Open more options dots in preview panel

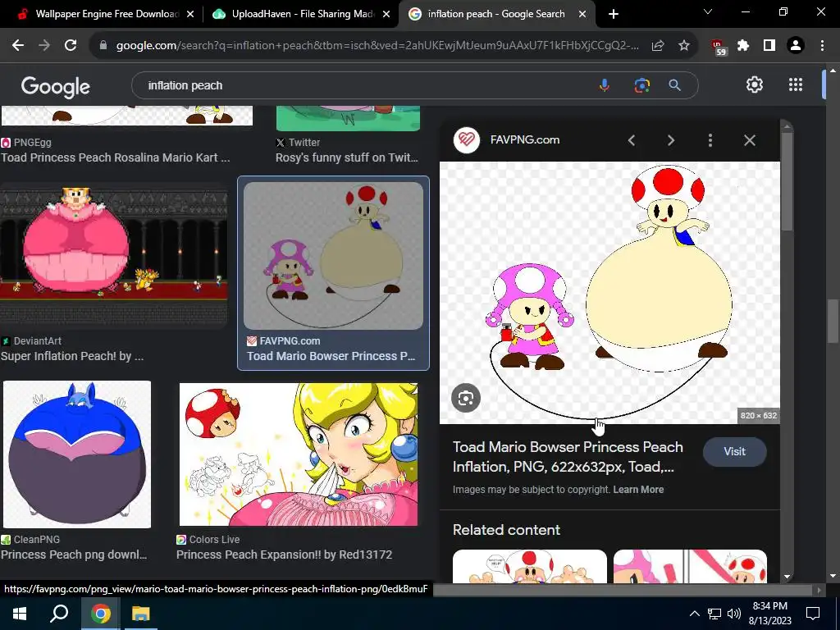coord(710,140)
